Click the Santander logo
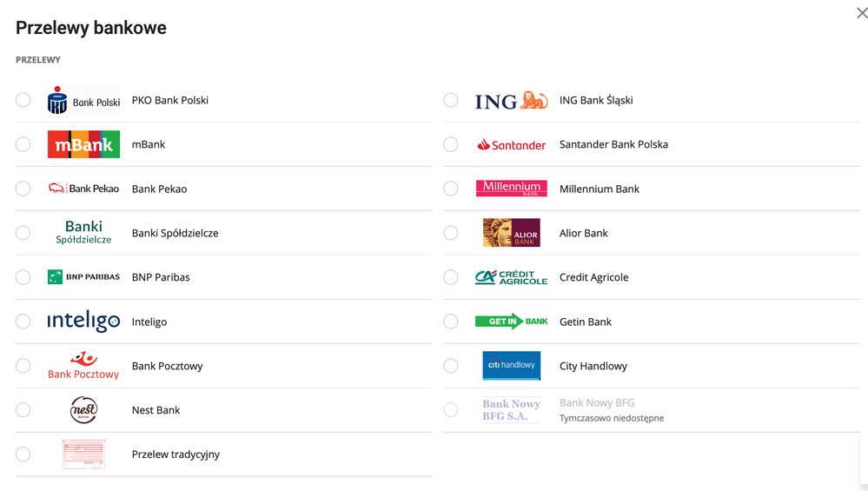The width and height of the screenshot is (868, 491). tap(511, 145)
